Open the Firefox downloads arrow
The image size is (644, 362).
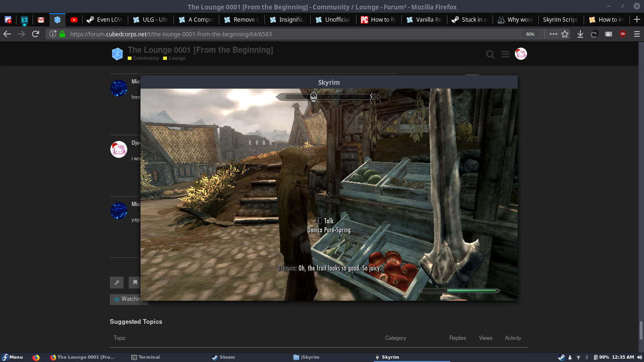[580, 34]
